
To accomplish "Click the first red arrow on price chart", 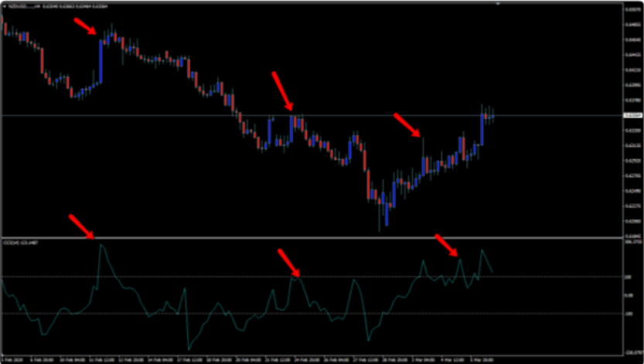I will coord(85,26).
